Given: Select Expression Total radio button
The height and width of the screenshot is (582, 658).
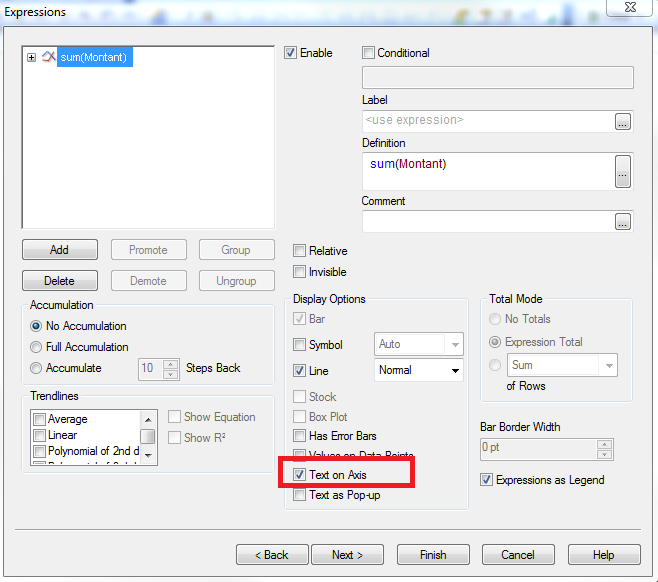Looking at the screenshot, I should [495, 342].
